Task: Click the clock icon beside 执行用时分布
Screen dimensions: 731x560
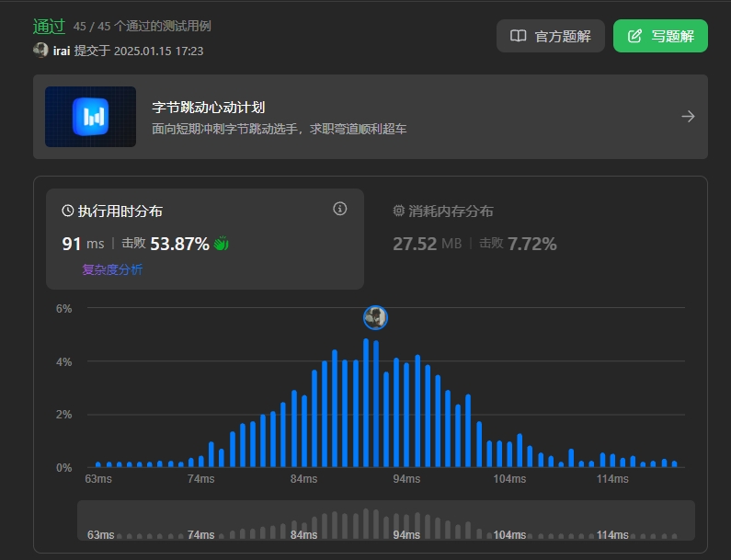Action: (68, 211)
